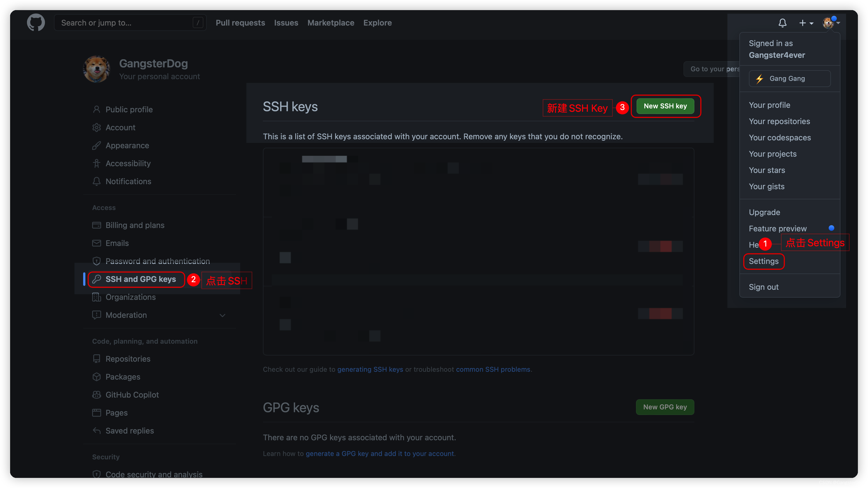Screen dimensions: 868x488
Task: Open the notifications bell in header
Action: tap(782, 23)
